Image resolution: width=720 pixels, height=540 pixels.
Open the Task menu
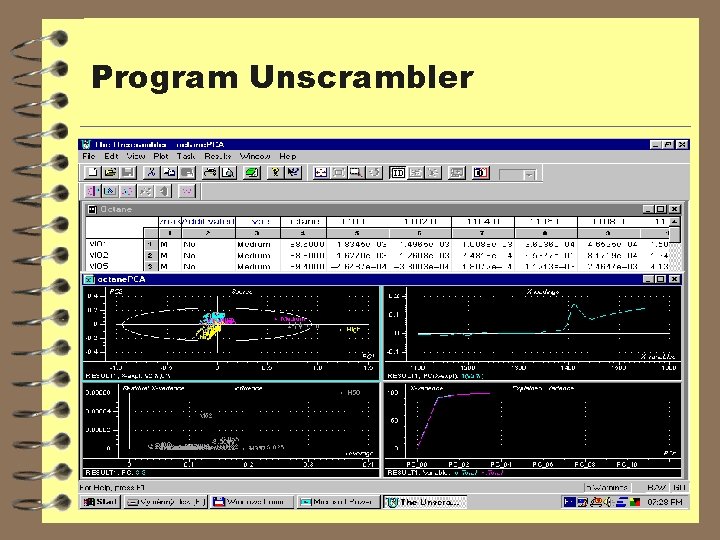click(186, 156)
